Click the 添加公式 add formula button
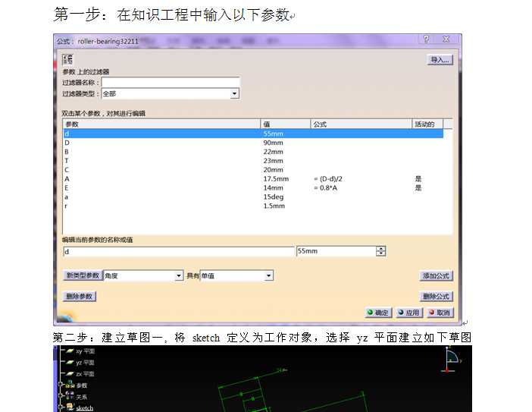This screenshot has height=412, width=532. tap(437, 276)
